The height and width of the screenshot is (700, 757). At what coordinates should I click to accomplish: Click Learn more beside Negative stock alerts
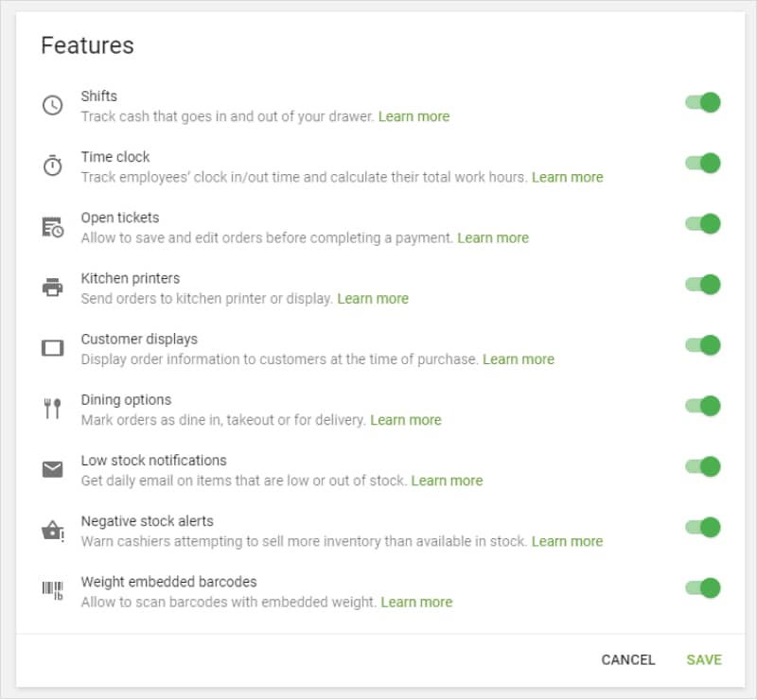pyautogui.click(x=568, y=541)
